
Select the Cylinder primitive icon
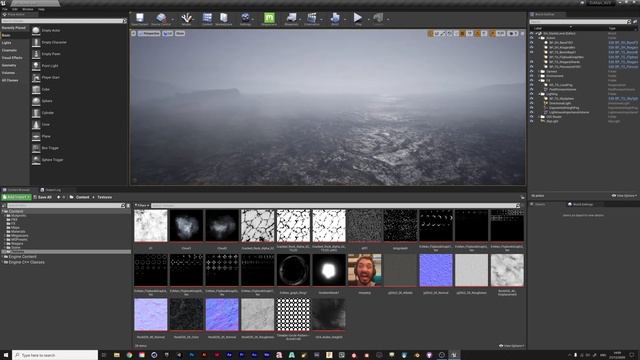click(x=36, y=113)
